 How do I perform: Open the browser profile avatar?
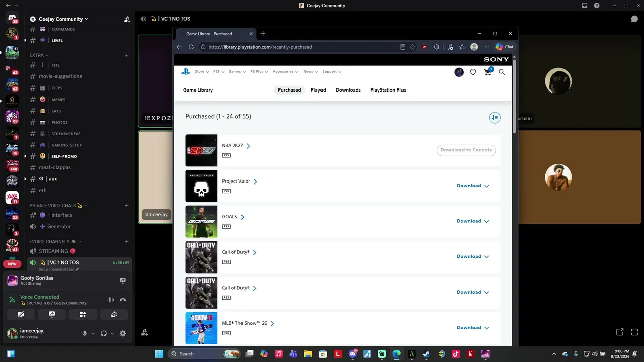(x=474, y=47)
